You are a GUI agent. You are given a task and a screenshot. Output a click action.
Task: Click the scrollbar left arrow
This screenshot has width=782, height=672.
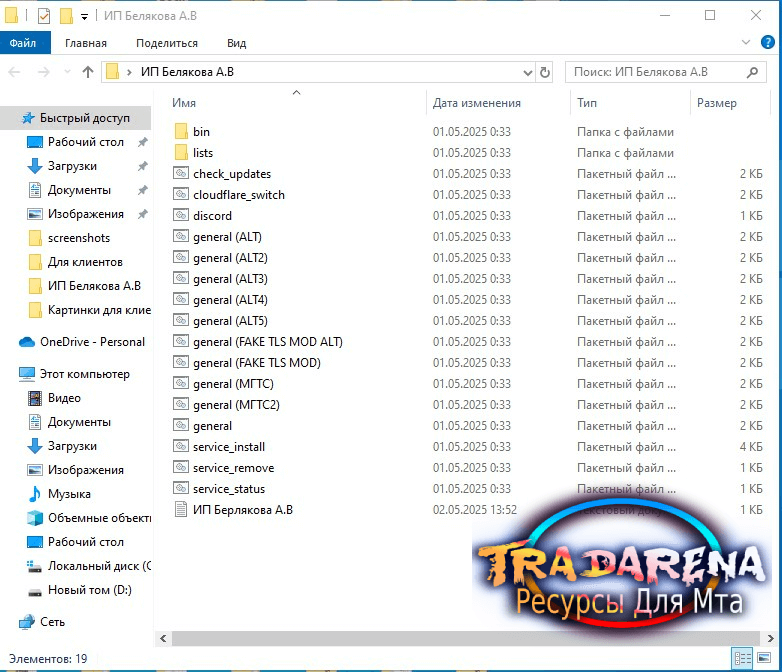click(163, 638)
